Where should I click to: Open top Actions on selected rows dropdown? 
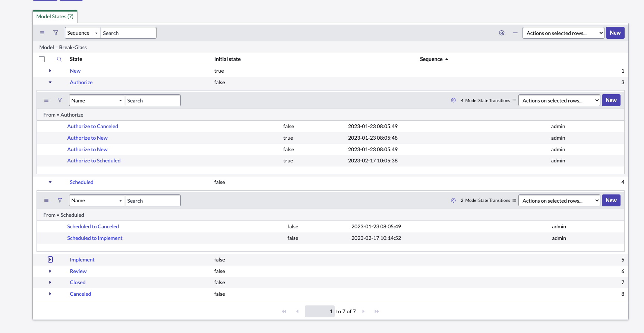563,33
